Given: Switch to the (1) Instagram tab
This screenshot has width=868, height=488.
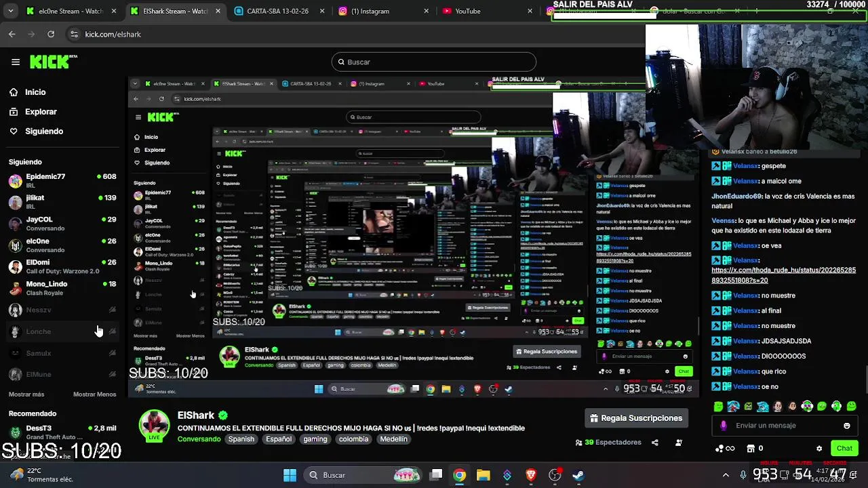Looking at the screenshot, I should click(383, 11).
